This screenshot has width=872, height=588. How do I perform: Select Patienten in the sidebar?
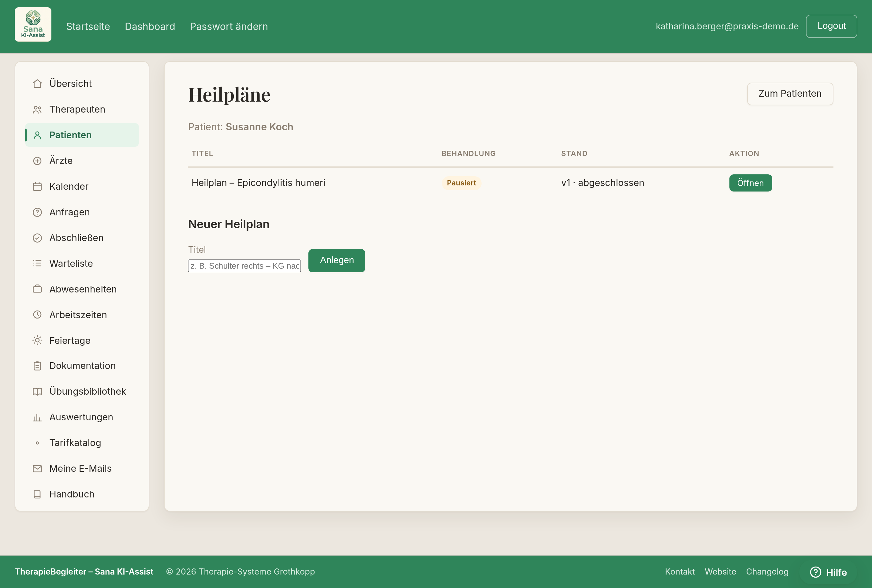tap(82, 135)
